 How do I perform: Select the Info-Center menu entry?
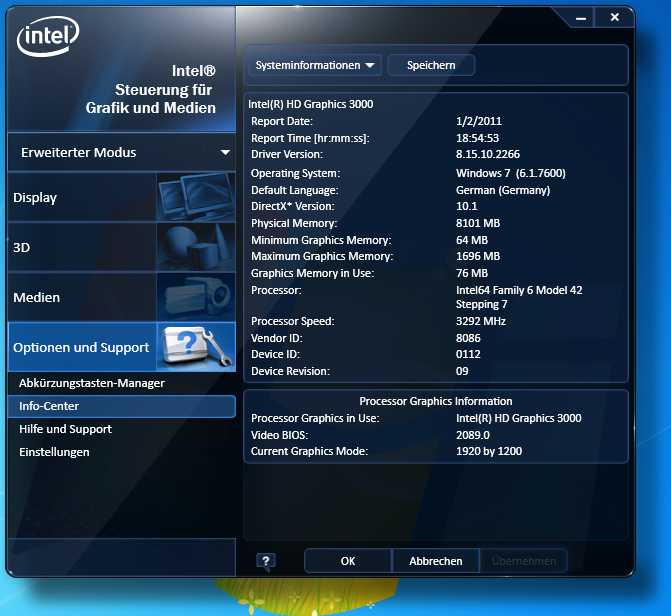(49, 406)
